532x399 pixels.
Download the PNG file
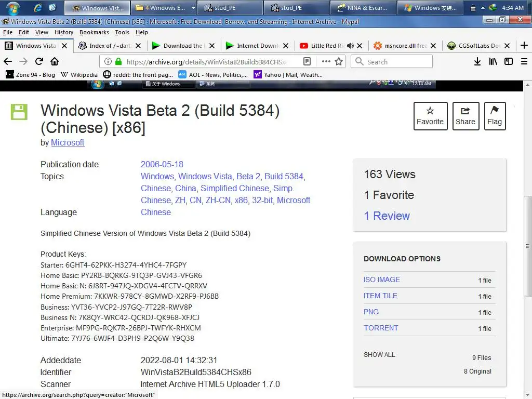(371, 312)
